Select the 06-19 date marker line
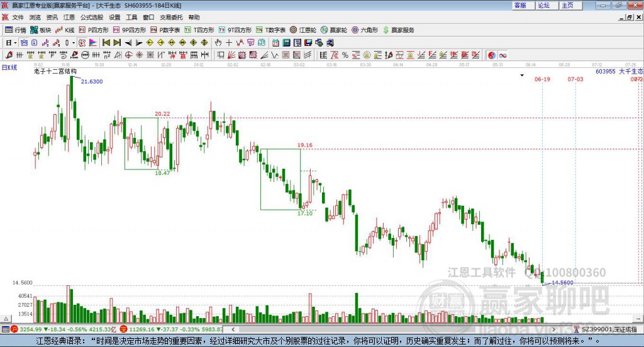The image size is (644, 347). (542, 79)
